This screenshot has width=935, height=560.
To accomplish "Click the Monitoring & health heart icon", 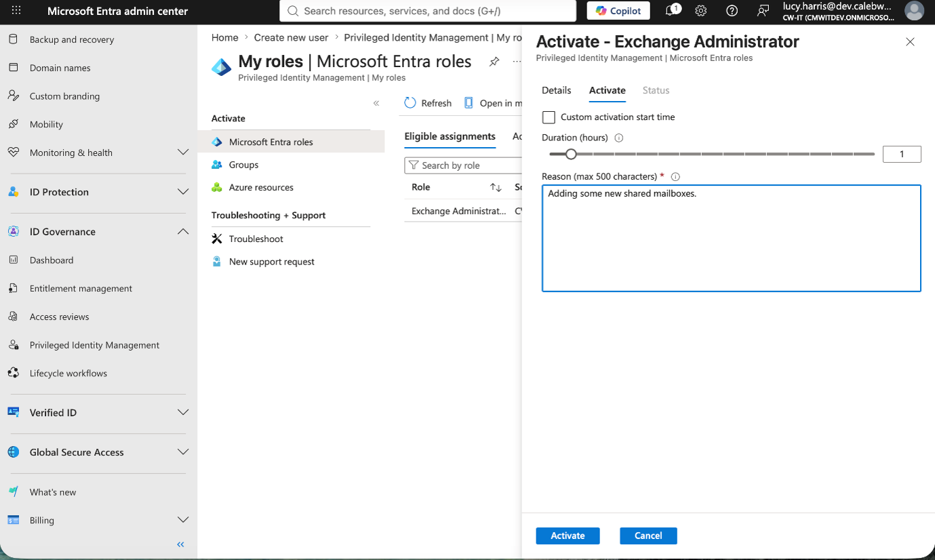I will coord(14,153).
